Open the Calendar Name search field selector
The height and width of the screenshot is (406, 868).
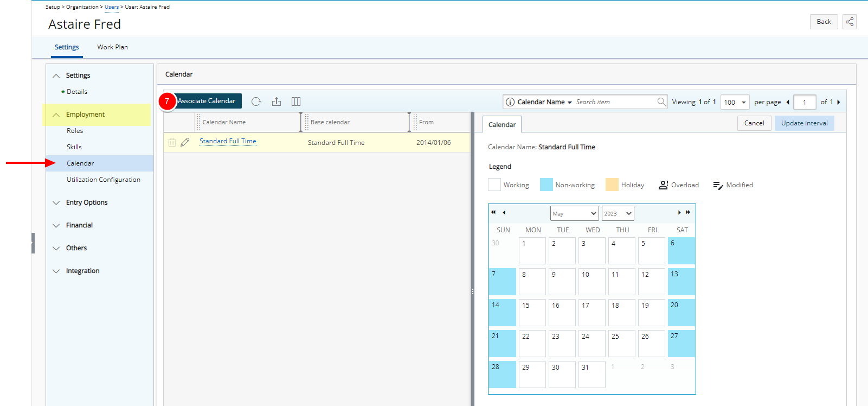(x=544, y=102)
